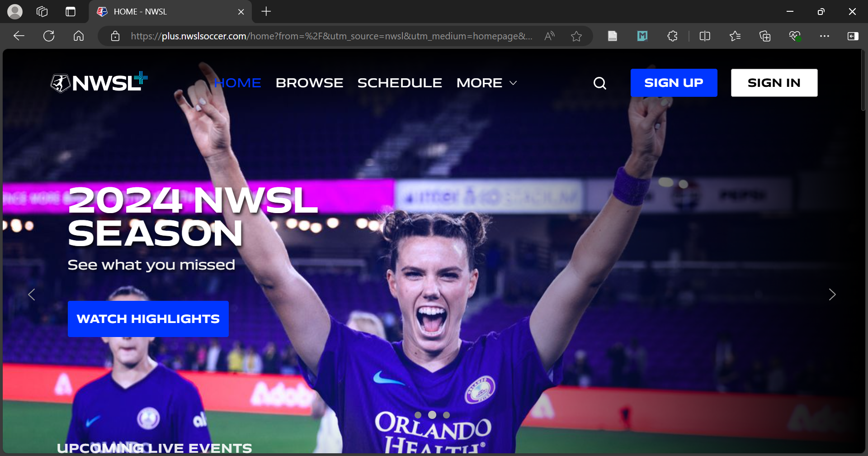
Task: Go to previous carousel slide
Action: [x=32, y=295]
